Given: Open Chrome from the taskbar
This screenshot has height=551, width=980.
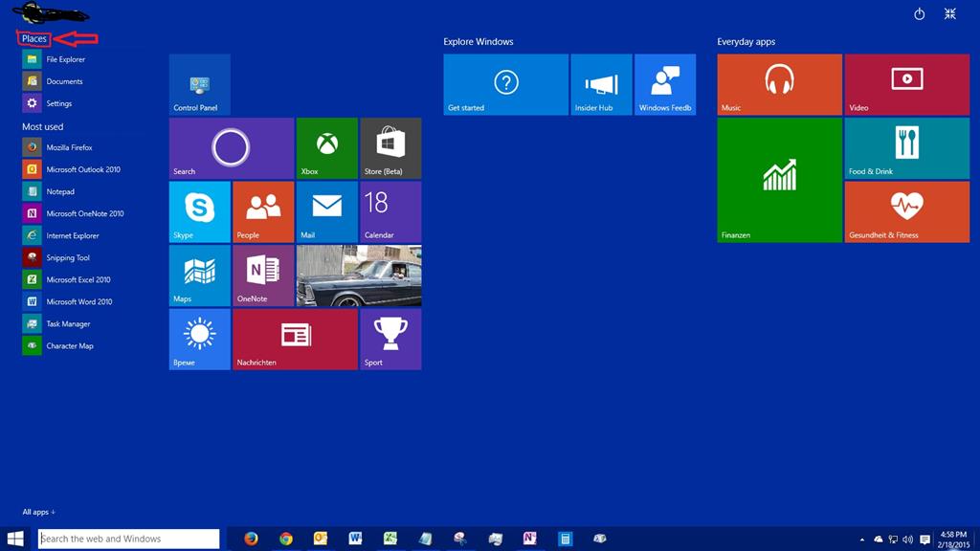Looking at the screenshot, I should 286,539.
